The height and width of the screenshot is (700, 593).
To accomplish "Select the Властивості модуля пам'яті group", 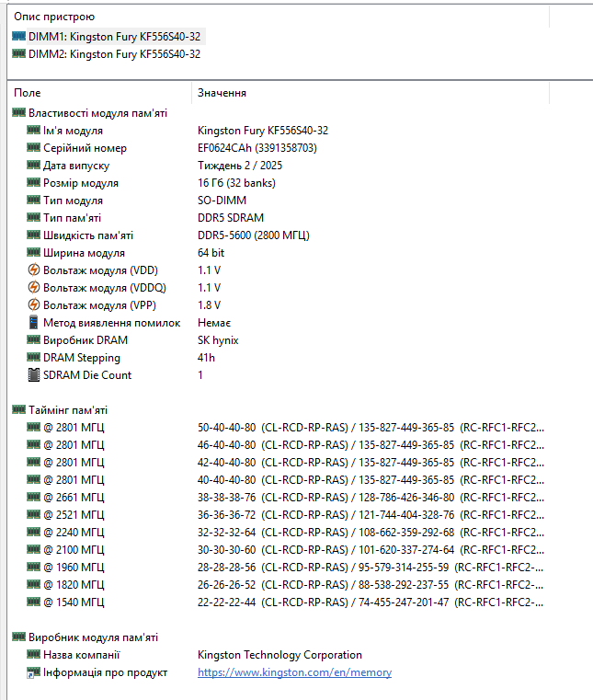I will [x=97, y=113].
